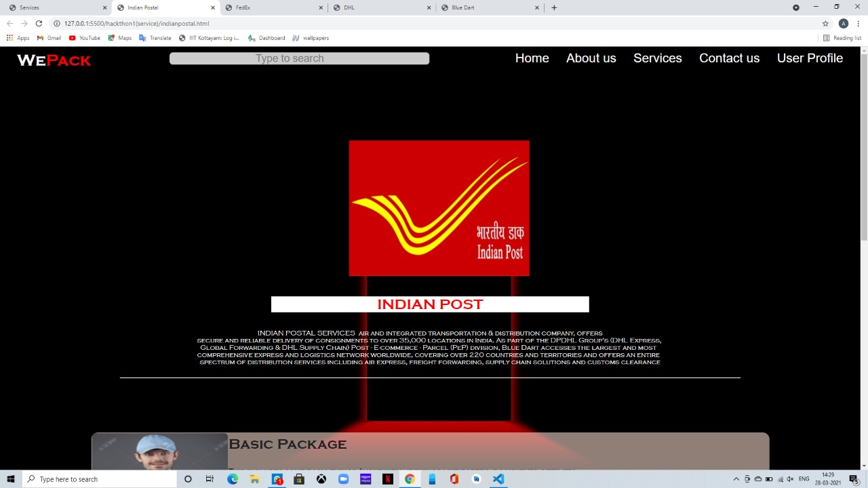Open the Home page link
The image size is (868, 488).
coord(532,58)
